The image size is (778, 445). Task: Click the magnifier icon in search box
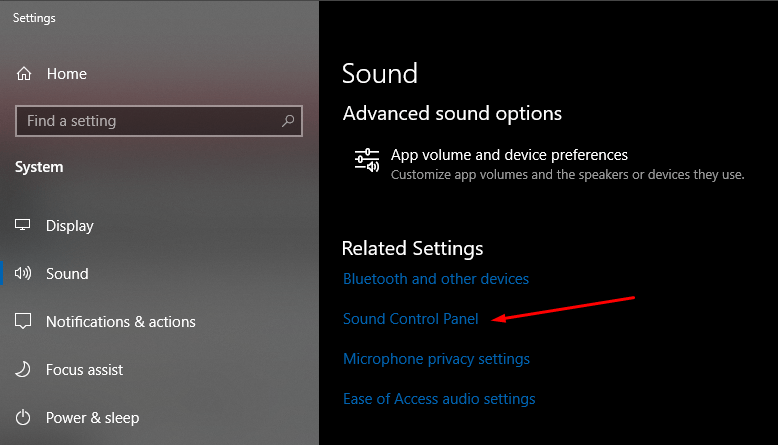click(288, 121)
